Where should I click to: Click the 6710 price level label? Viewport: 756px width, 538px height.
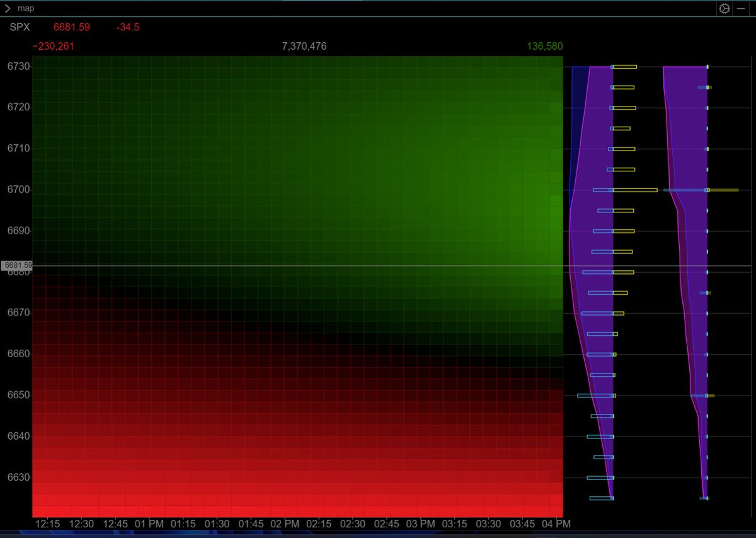[18, 148]
